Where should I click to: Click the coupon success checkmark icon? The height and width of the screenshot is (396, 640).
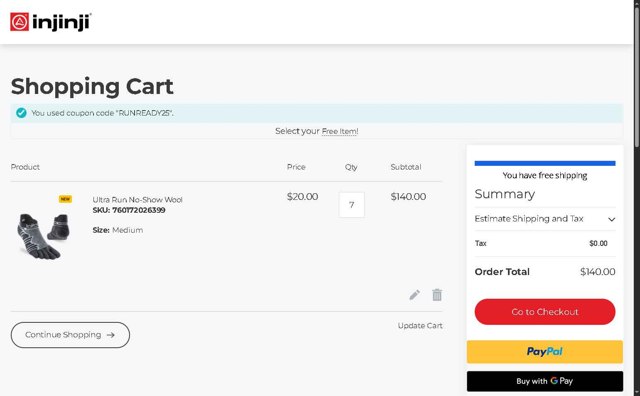click(21, 113)
